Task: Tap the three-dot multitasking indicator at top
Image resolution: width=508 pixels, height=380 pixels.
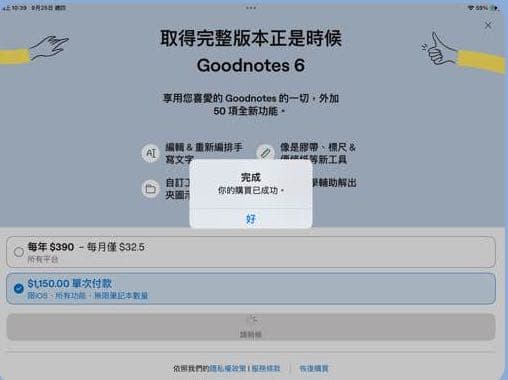Action: click(251, 8)
